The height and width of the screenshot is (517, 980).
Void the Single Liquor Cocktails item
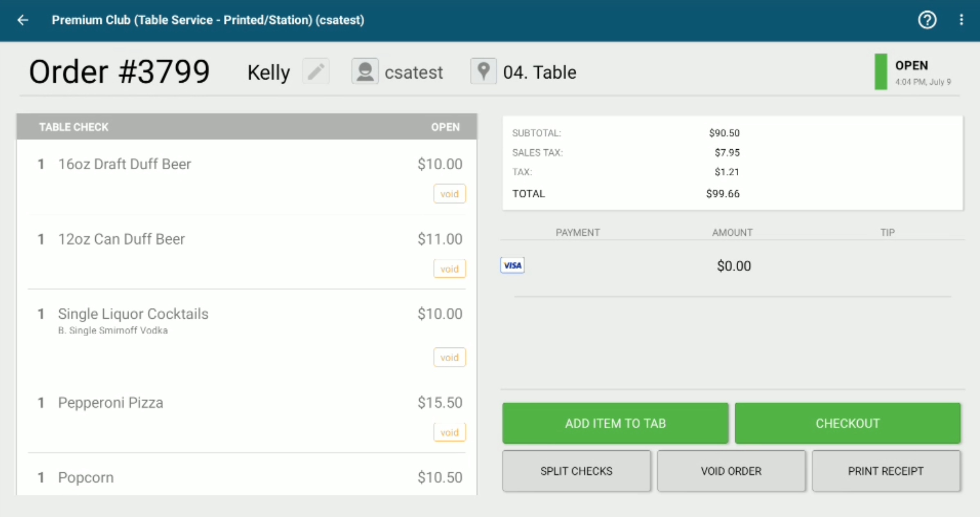click(x=450, y=357)
